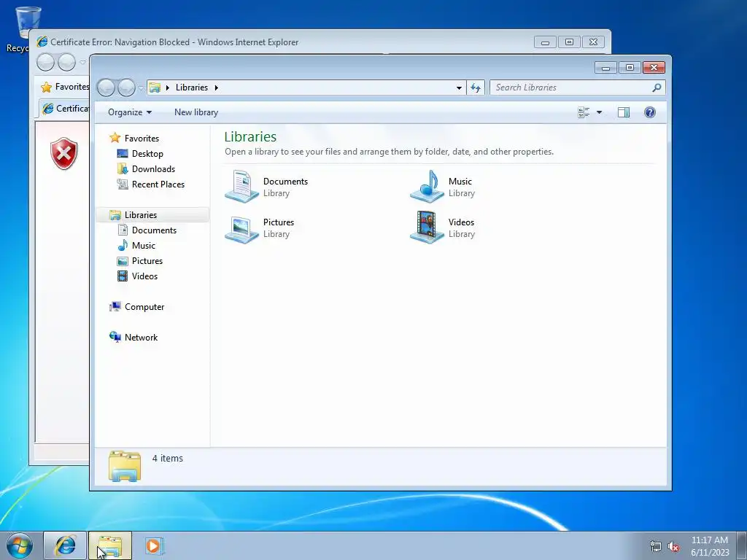747x560 pixels.
Task: Click Internet Explorer taskbar icon
Action: tap(65, 545)
